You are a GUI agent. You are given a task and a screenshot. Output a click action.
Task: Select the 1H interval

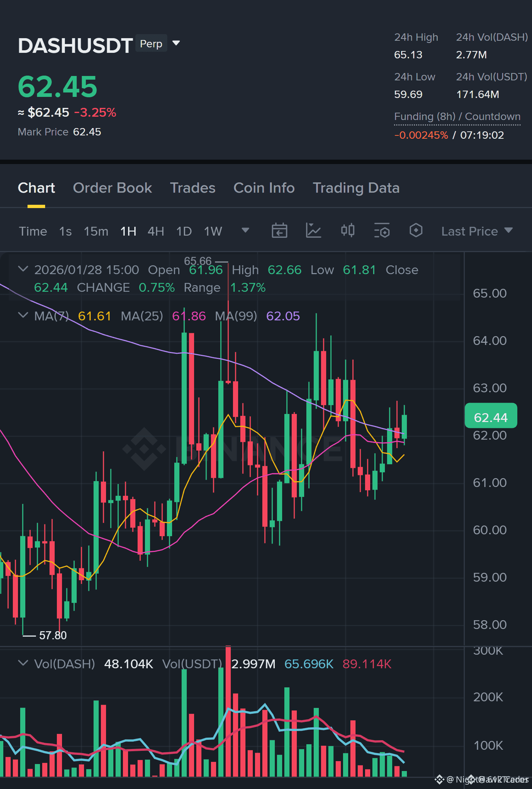click(128, 231)
